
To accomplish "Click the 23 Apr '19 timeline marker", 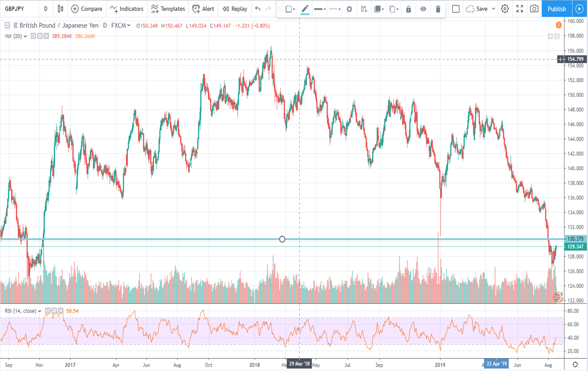I will pyautogui.click(x=496, y=363).
